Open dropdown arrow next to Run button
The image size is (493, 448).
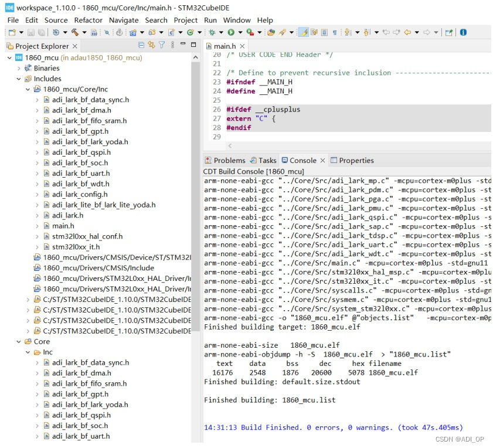click(x=240, y=32)
